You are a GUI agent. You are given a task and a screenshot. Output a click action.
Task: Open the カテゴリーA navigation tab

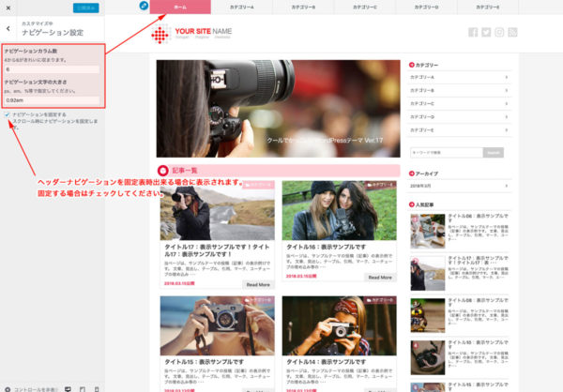tap(242, 7)
